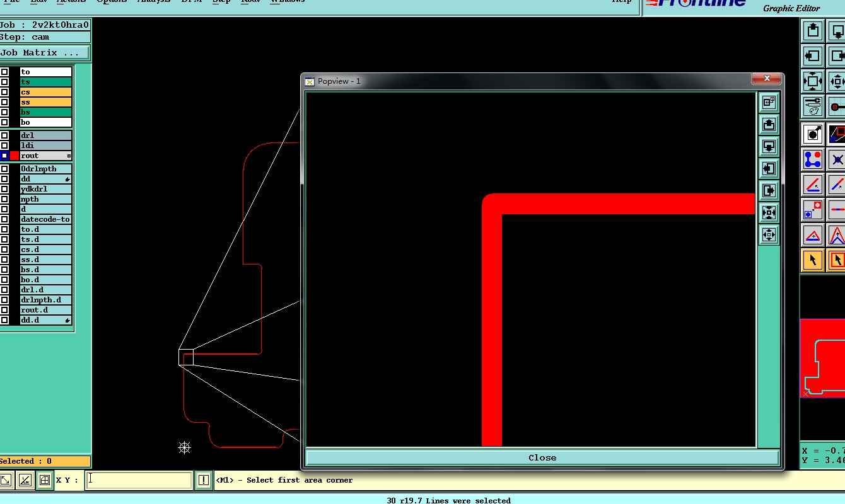845x504 pixels.
Task: Click the pan left icon in main toolbar
Action: [x=813, y=55]
